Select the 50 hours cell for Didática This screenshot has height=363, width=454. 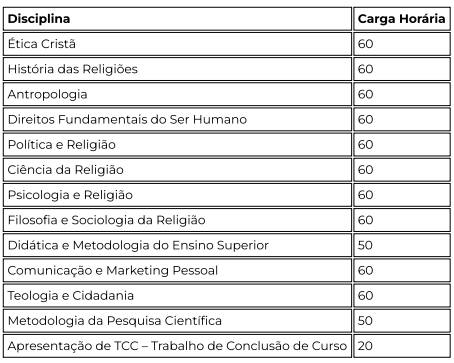pos(402,245)
